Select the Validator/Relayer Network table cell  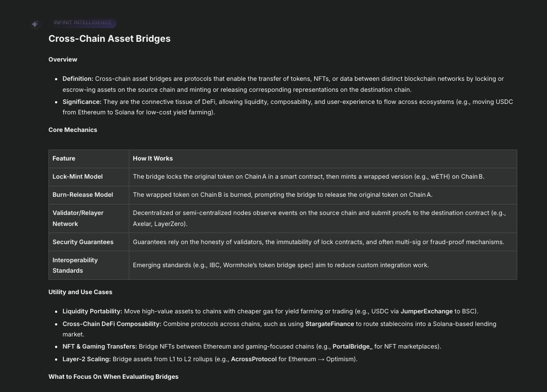coord(78,218)
